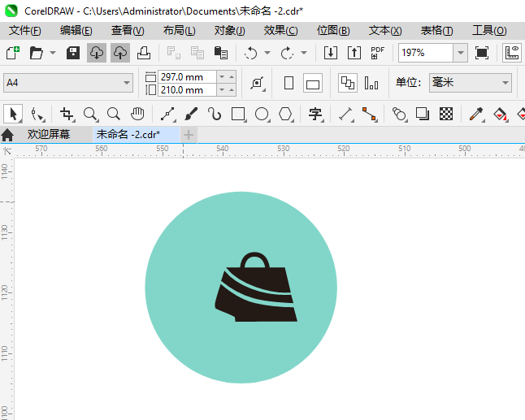Open a file with folder icon
525x420 pixels.
[36, 53]
